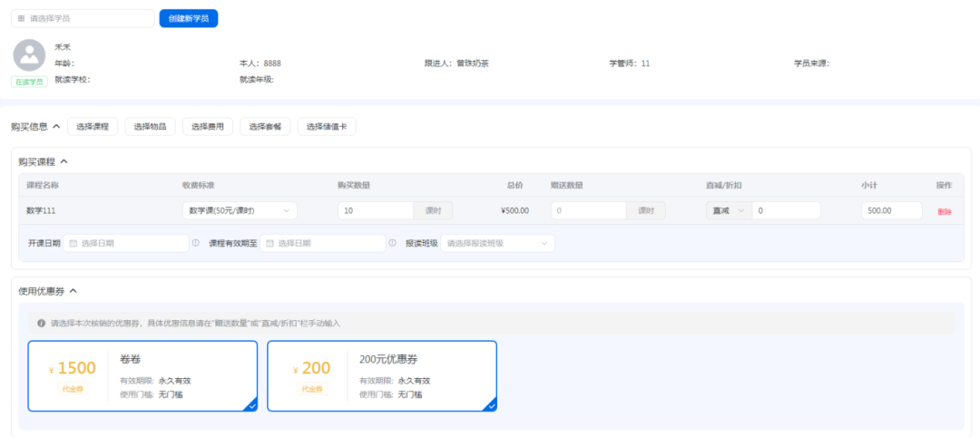Collapse the 购买课程 section
The height and width of the screenshot is (437, 980).
(x=64, y=162)
